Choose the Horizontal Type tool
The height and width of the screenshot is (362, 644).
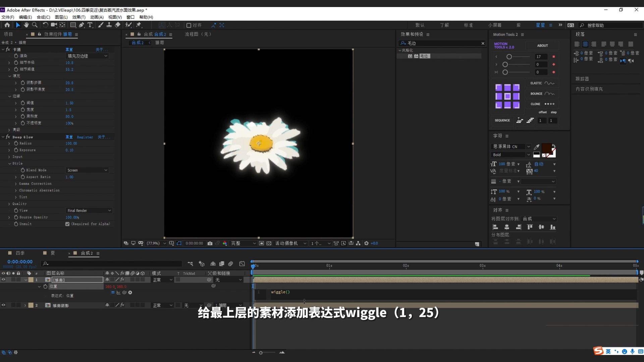pyautogui.click(x=90, y=25)
